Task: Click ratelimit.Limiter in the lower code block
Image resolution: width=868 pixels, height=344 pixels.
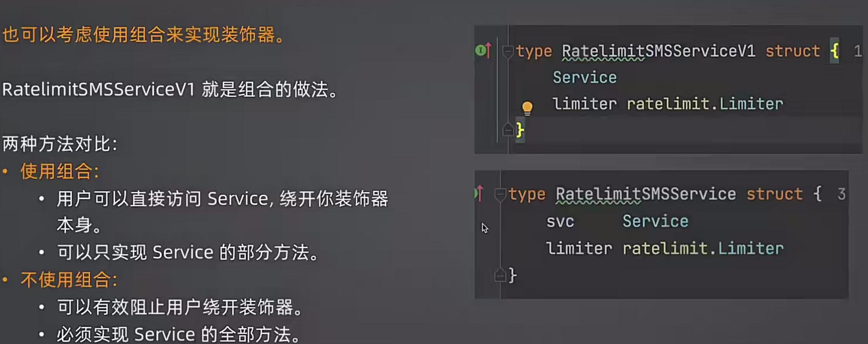Action: pos(703,249)
